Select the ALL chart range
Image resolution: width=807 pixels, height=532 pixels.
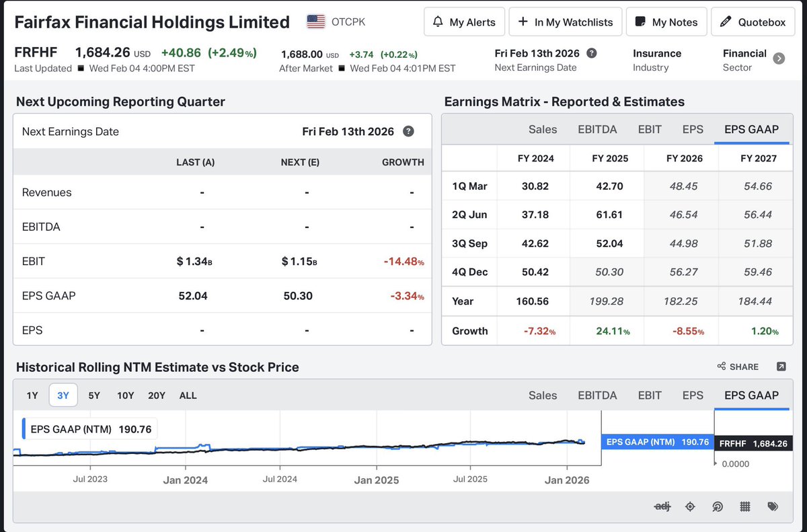[188, 395]
